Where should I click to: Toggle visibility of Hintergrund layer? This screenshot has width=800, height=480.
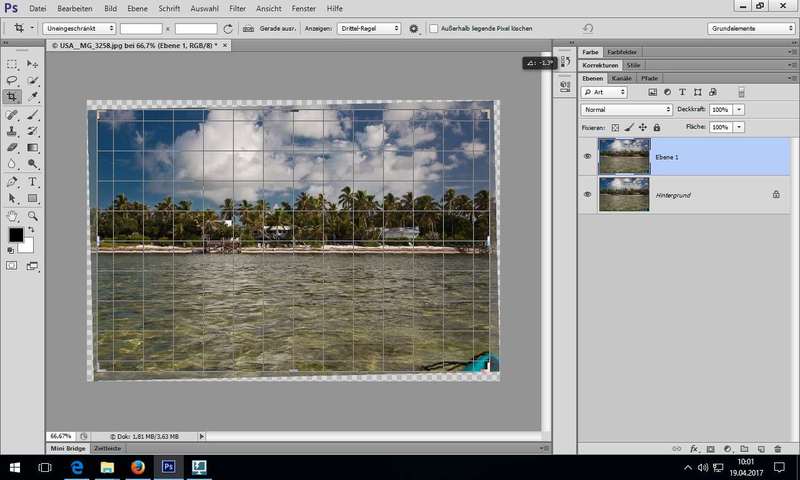(x=587, y=194)
